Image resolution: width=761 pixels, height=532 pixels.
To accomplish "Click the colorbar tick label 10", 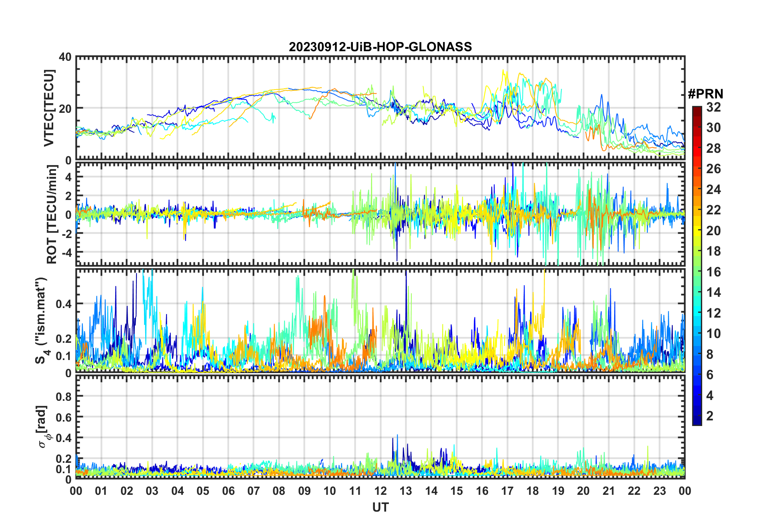I will (x=713, y=334).
